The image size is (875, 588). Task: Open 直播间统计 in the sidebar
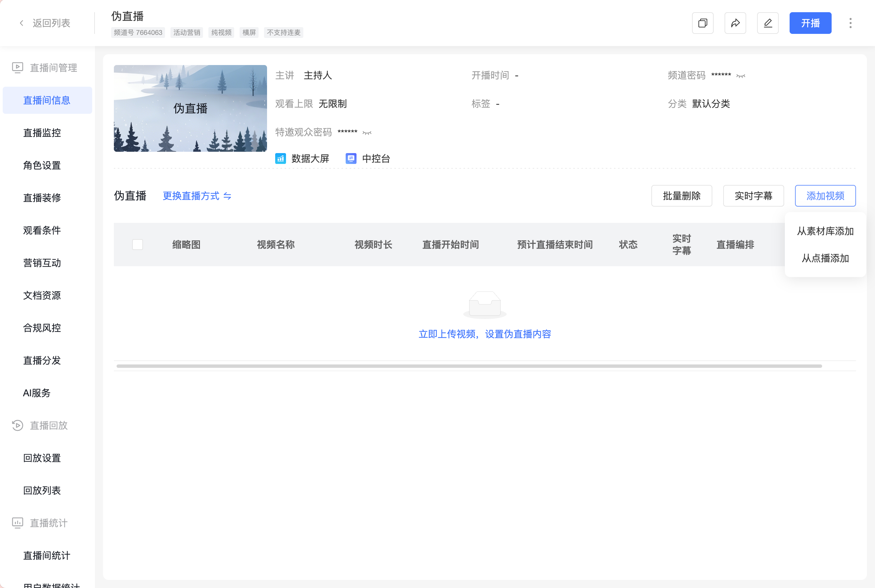pos(47,555)
